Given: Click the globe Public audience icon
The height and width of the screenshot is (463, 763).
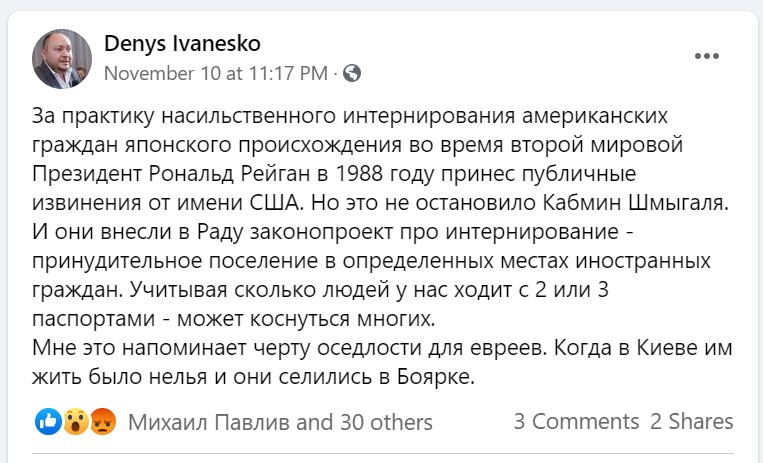Looking at the screenshot, I should point(352,73).
